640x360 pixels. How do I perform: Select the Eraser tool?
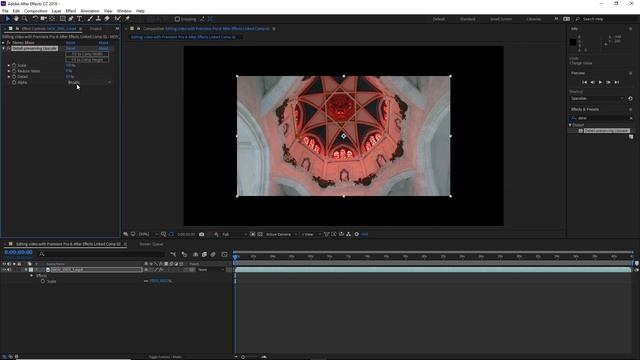pos(107,19)
